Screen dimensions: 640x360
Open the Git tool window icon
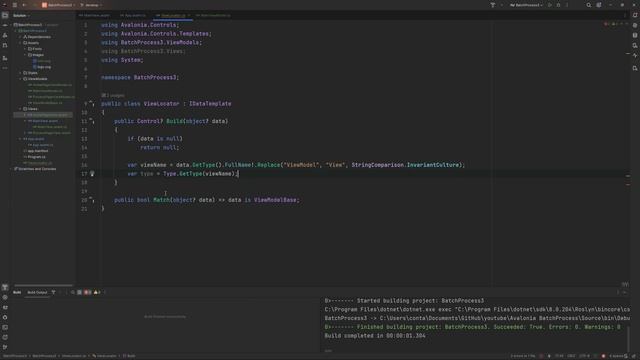[x=5, y=347]
